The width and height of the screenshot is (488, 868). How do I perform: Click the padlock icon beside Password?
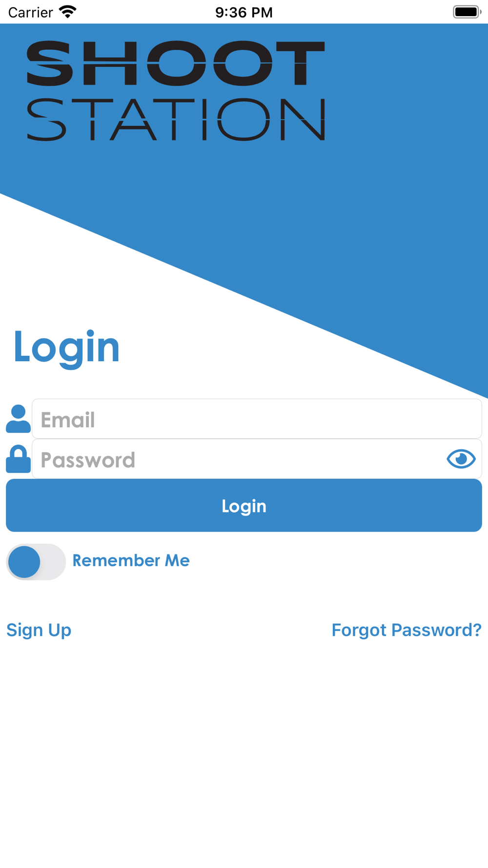coord(18,459)
